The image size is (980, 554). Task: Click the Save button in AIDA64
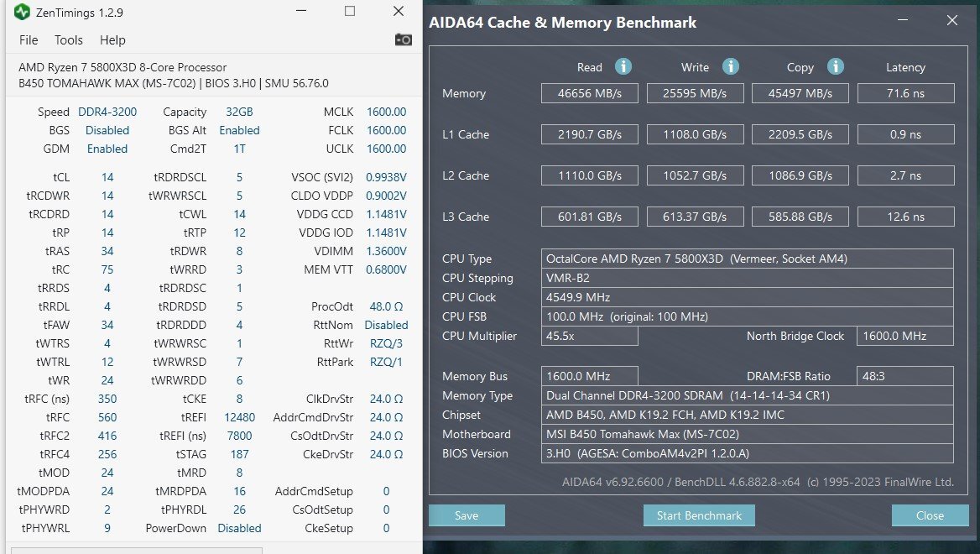[x=467, y=515]
